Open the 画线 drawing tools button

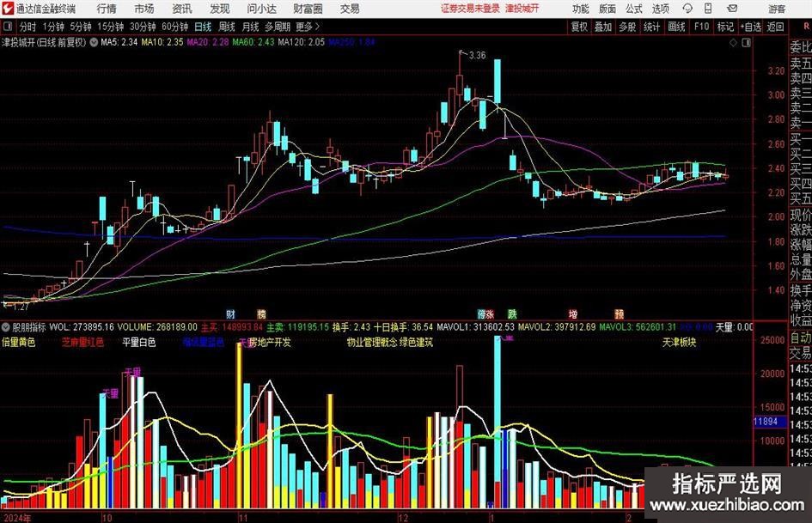(x=676, y=27)
